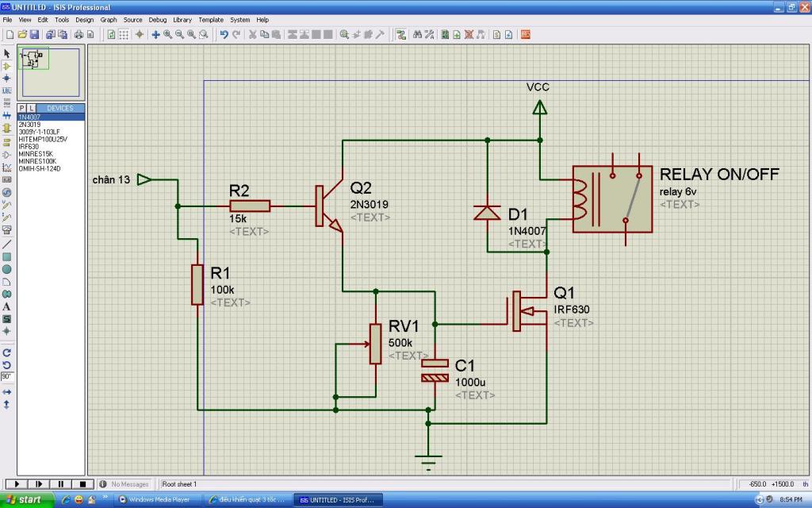Stop the simulation using Stop button
Screen dimensions: 812x508
[x=82, y=484]
